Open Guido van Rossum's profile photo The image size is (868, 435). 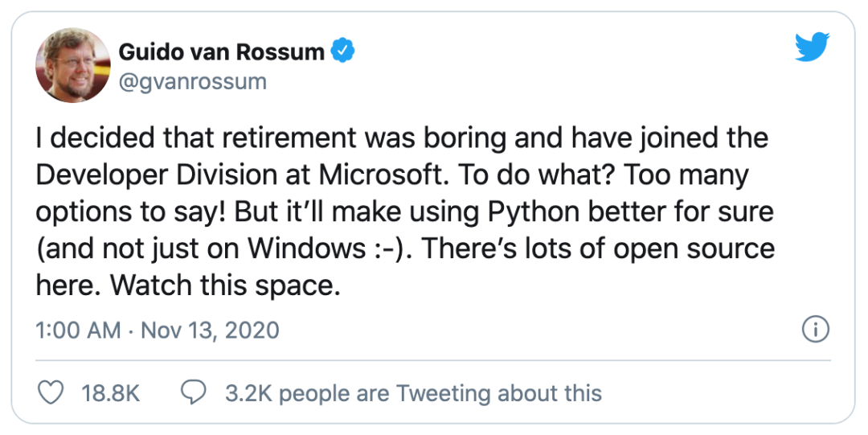click(72, 65)
